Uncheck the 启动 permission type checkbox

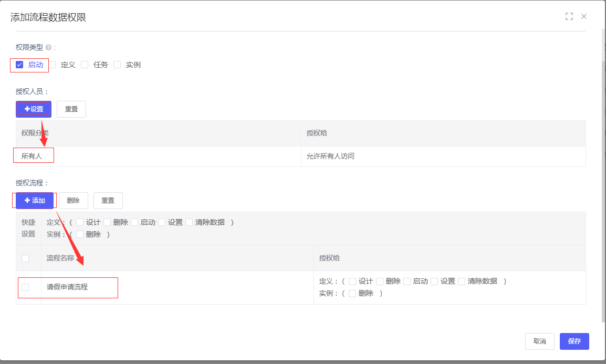(19, 65)
